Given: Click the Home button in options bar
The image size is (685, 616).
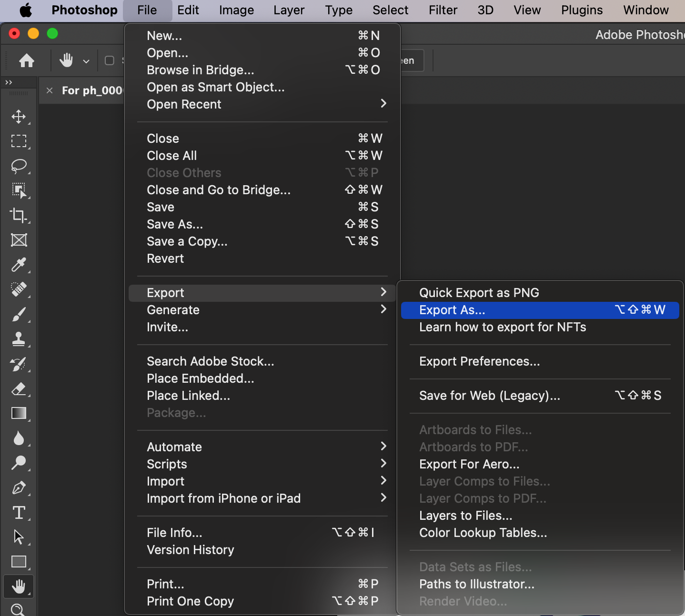Looking at the screenshot, I should pos(27,60).
